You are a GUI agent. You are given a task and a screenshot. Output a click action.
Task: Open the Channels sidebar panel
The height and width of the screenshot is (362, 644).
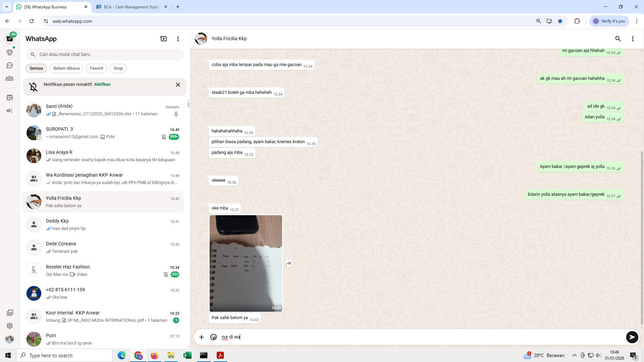pos(10,65)
